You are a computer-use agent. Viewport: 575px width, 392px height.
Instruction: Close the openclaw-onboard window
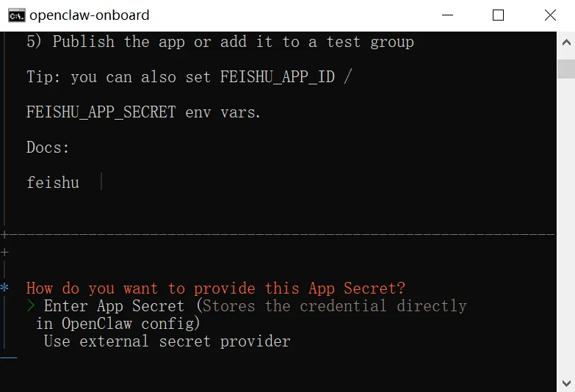coord(549,15)
